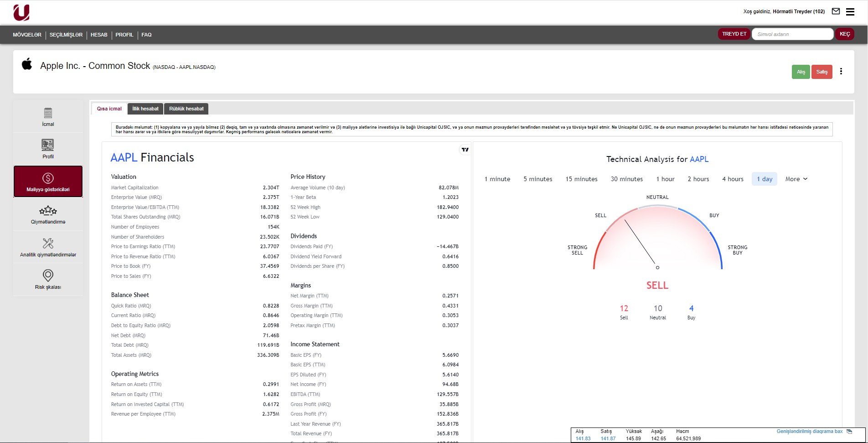Click the Simvol axtarın search field
The image size is (868, 443).
click(792, 34)
